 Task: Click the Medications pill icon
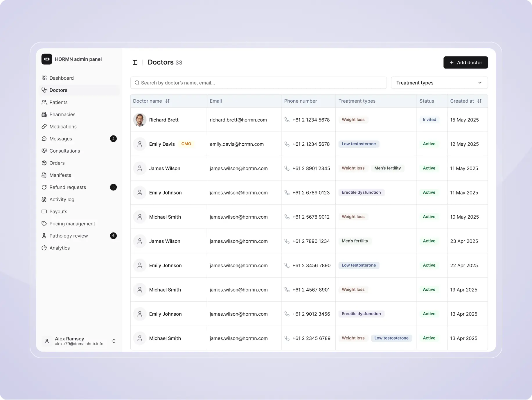pos(44,127)
